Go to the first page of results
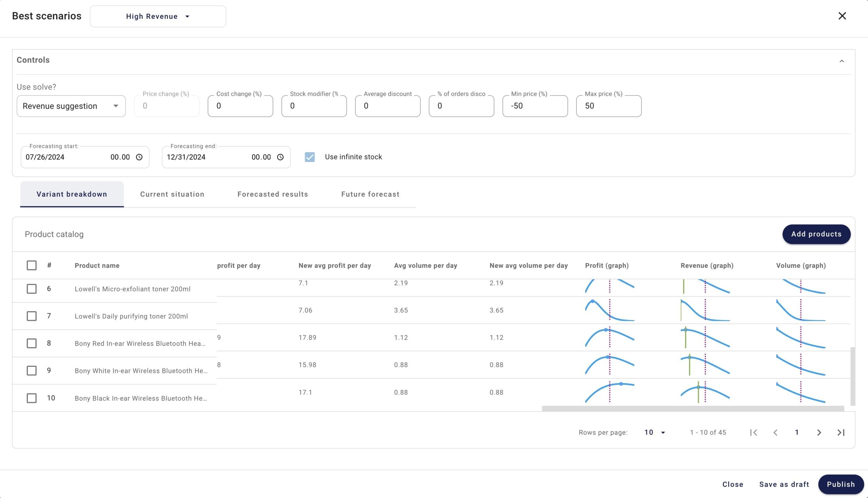The width and height of the screenshot is (868, 498). 753,432
